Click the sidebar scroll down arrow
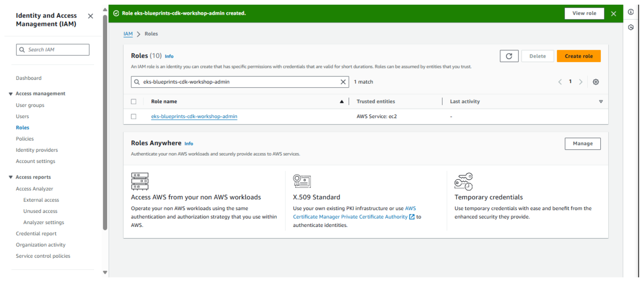 coord(105,273)
